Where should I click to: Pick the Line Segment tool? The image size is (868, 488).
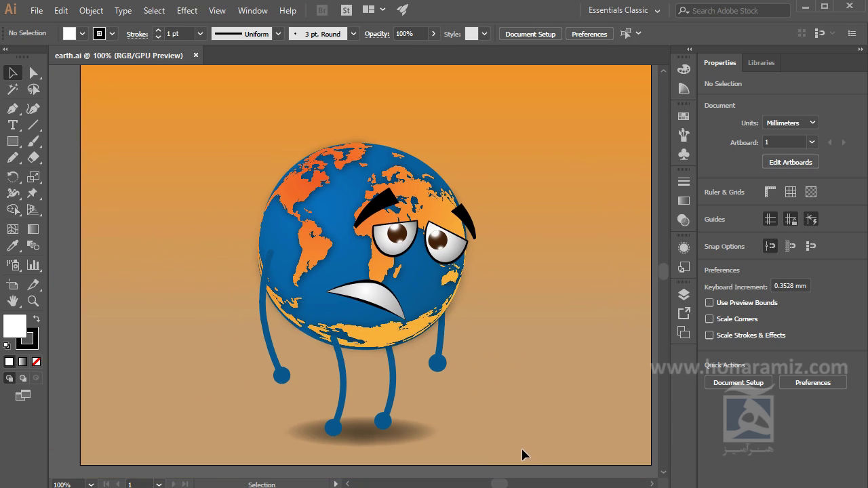point(33,125)
